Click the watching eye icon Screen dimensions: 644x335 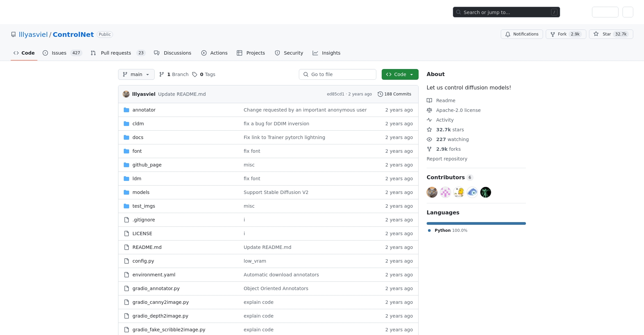coord(429,139)
